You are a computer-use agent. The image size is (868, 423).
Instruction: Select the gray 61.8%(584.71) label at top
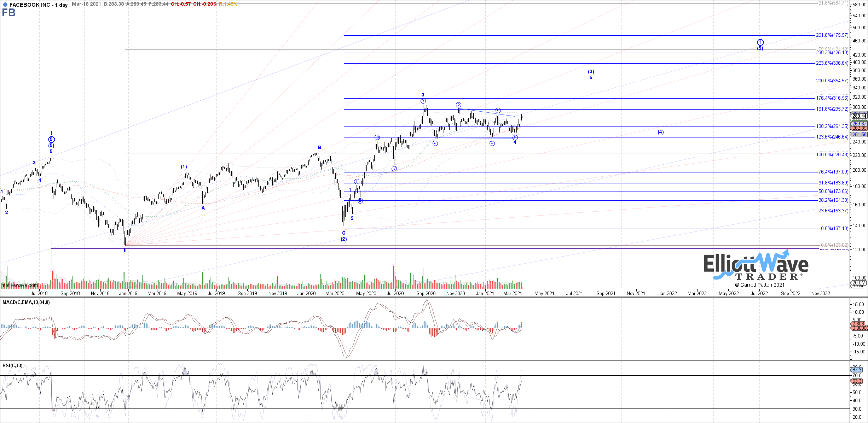click(x=833, y=3)
